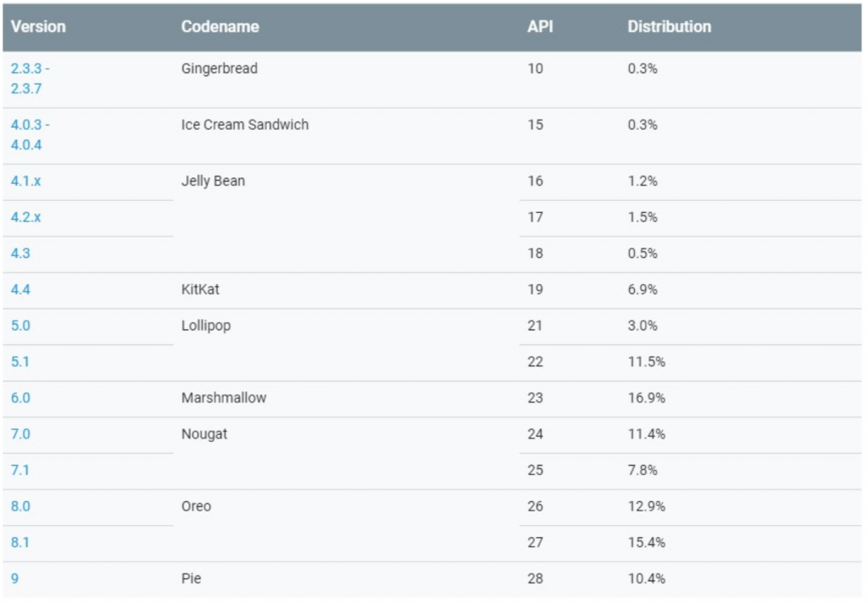
Task: Open the 4.4 KitKat version link
Action: pos(20,289)
